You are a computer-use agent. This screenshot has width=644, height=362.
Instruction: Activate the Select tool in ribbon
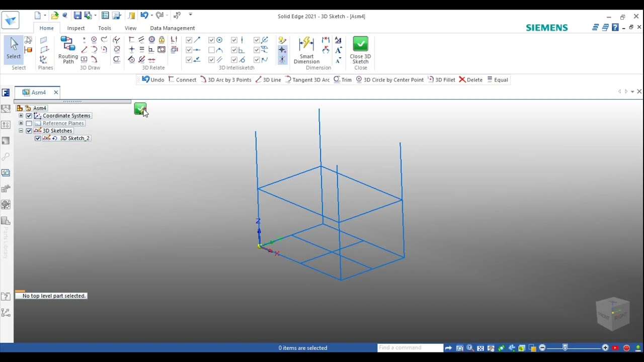14,50
